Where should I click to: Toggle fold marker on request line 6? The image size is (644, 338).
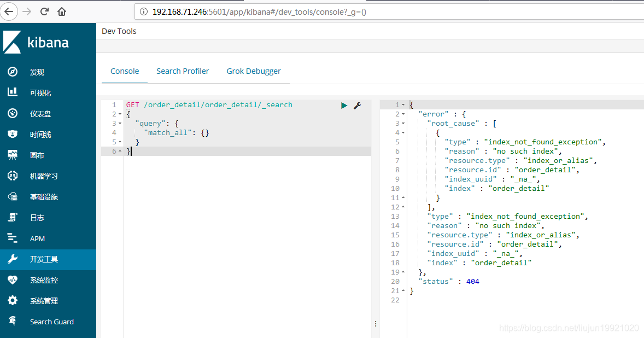(120, 151)
